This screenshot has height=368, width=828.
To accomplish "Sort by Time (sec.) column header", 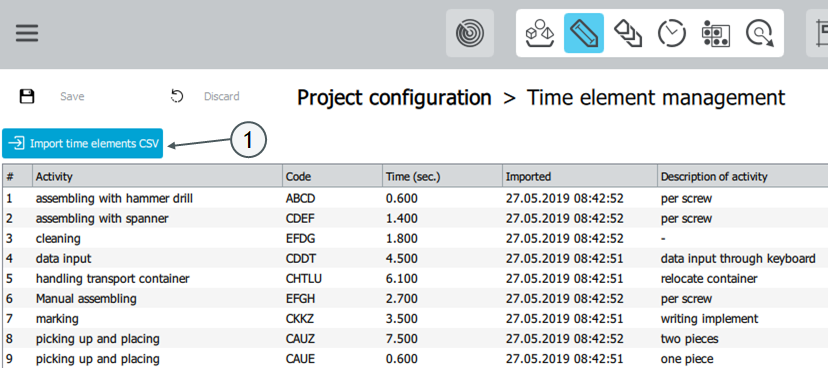I will pos(442,176).
